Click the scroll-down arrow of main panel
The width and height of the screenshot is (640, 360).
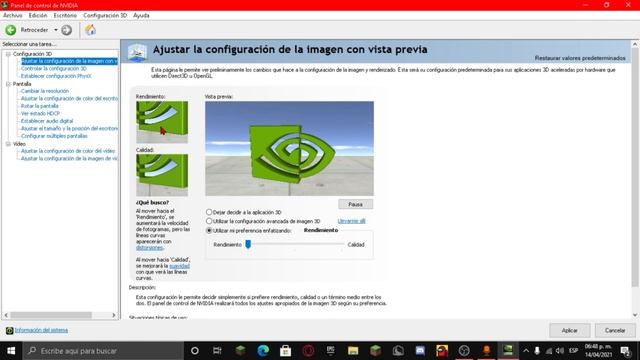tap(635, 315)
